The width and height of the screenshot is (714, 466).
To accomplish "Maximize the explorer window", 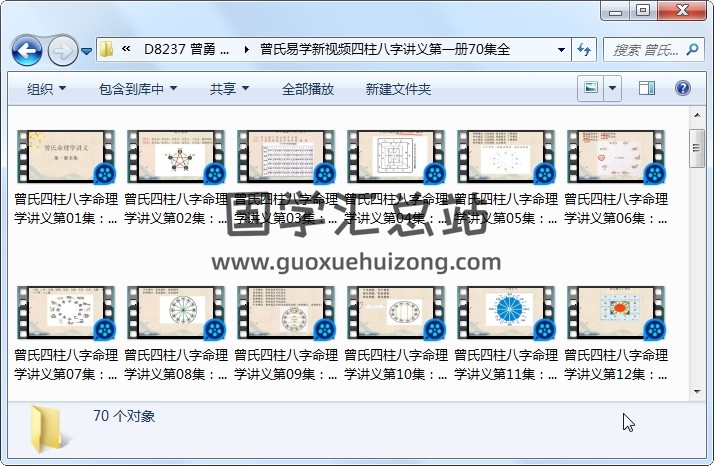I will [643, 10].
